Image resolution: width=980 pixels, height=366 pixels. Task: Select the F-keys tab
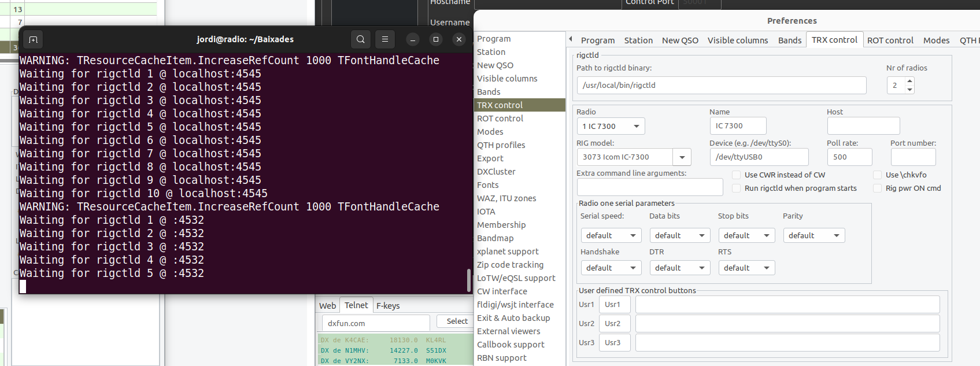point(388,306)
